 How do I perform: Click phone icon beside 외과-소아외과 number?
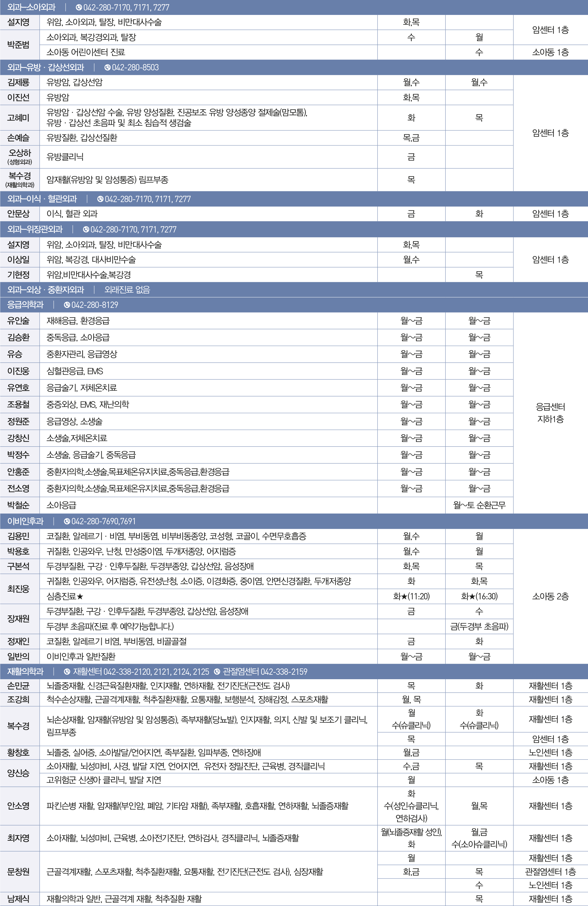coord(79,7)
